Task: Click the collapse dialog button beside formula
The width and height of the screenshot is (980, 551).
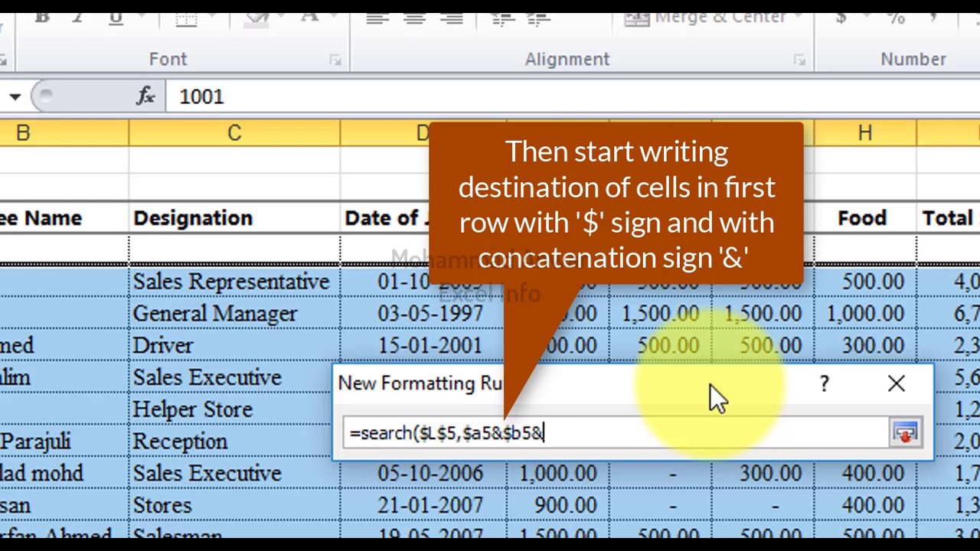Action: tap(905, 433)
